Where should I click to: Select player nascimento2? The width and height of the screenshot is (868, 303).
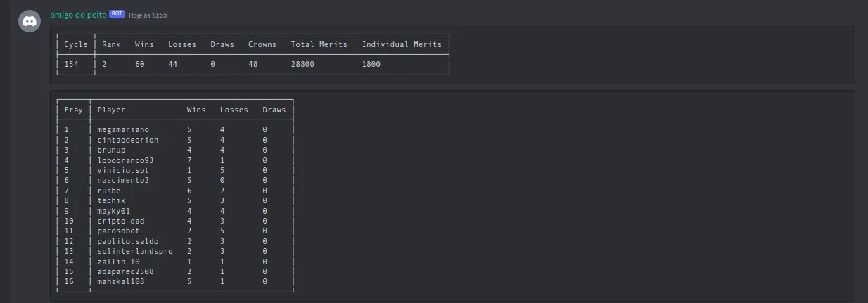click(123, 180)
